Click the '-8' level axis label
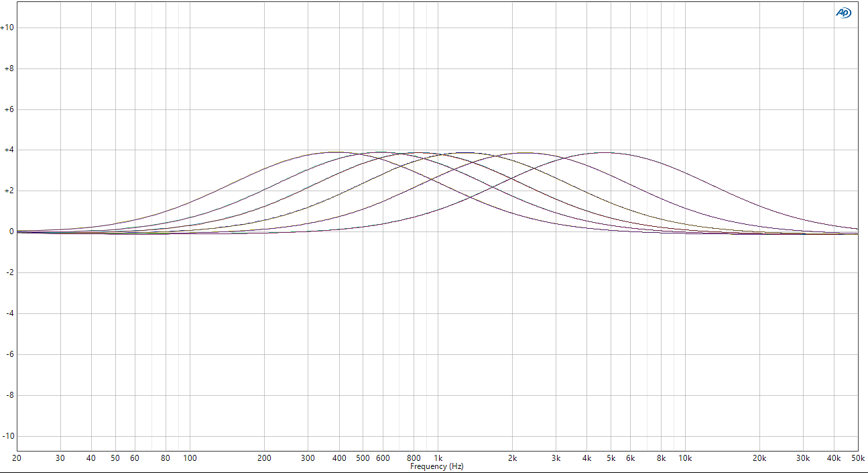Screen dimensions: 868x473 (9, 395)
